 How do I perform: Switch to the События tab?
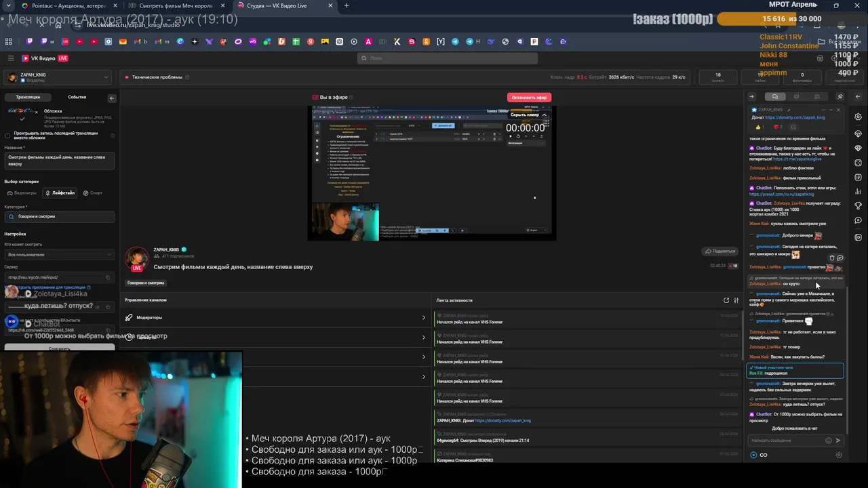coord(77,97)
